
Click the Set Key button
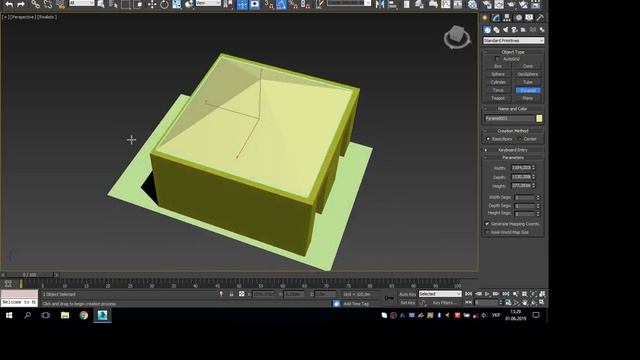coord(407,303)
